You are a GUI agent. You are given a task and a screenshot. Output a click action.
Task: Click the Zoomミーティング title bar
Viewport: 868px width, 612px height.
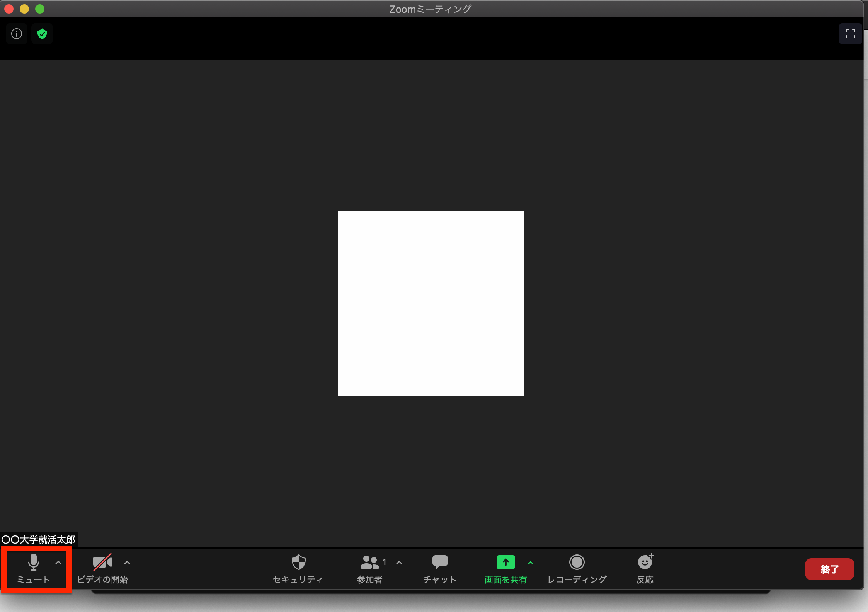(x=430, y=9)
